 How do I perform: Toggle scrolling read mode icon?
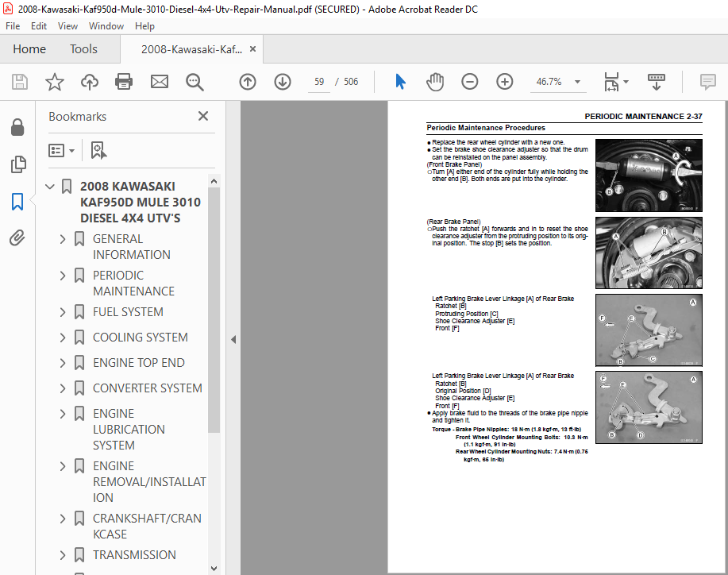click(x=656, y=83)
